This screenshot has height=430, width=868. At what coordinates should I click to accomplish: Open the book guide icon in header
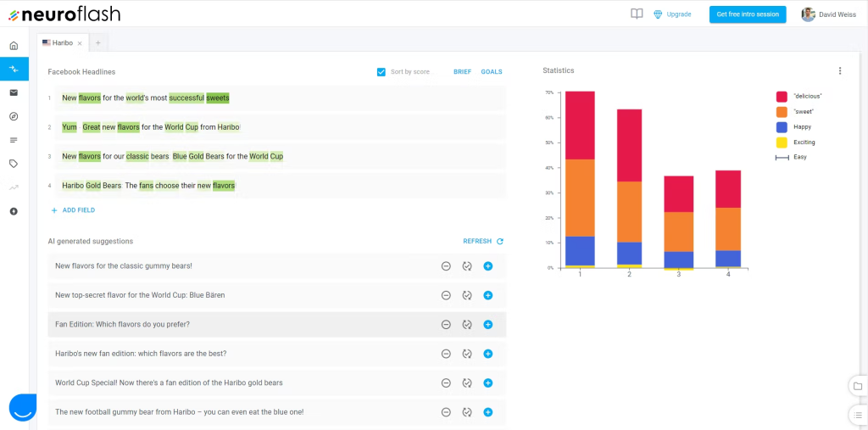tap(637, 14)
